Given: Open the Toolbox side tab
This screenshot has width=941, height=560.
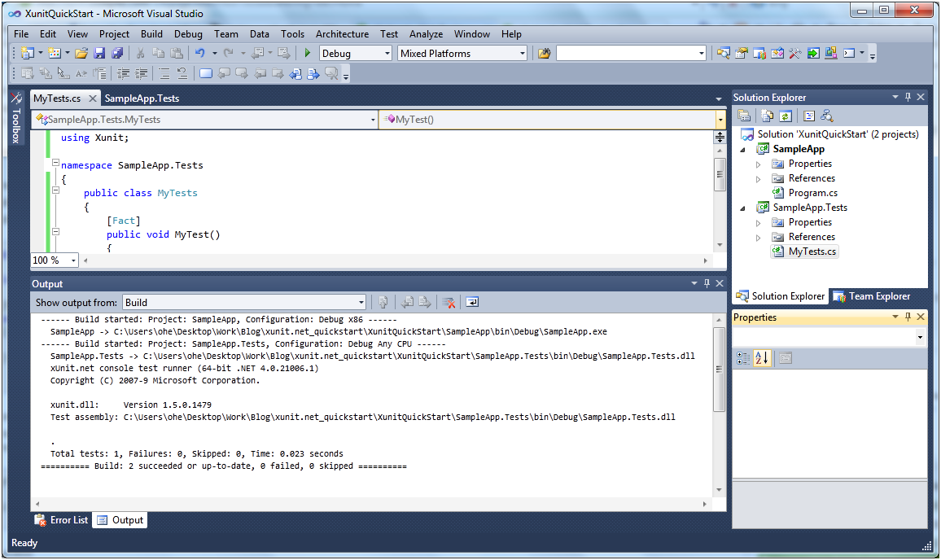Looking at the screenshot, I should tap(16, 118).
